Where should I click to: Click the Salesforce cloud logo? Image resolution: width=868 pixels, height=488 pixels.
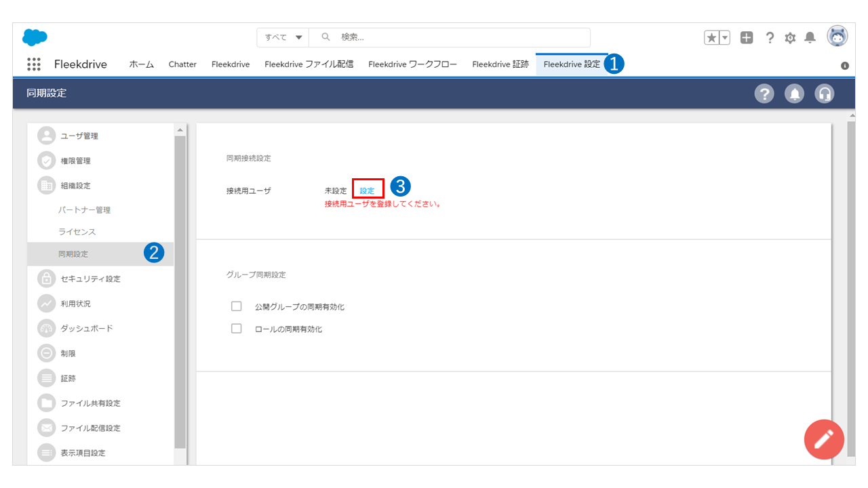[x=35, y=37]
